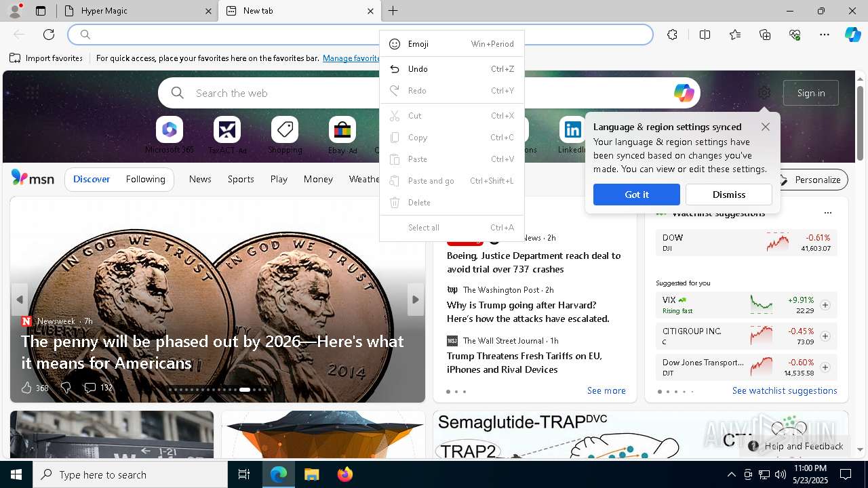This screenshot has width=868, height=488.
Task: Add Citigroup Inc. to watchlist
Action: [x=825, y=336]
